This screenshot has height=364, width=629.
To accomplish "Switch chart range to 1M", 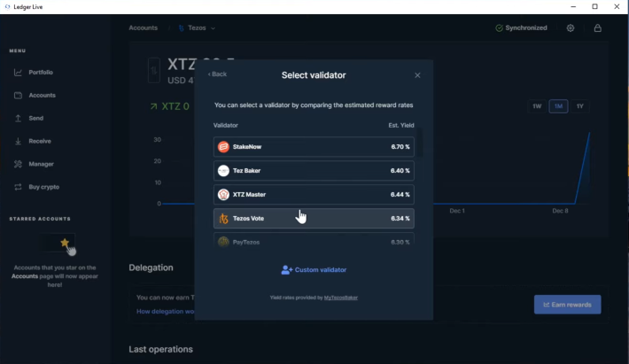I will (558, 106).
